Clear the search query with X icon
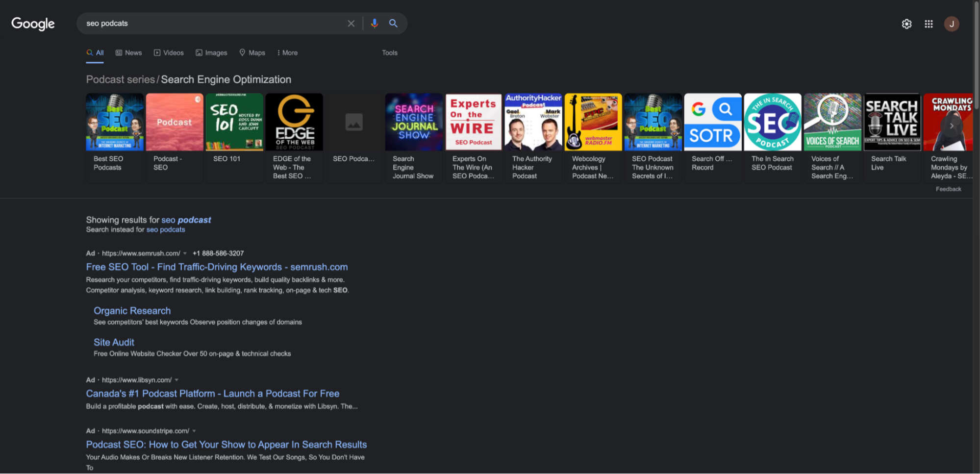This screenshot has width=980, height=474. tap(351, 24)
